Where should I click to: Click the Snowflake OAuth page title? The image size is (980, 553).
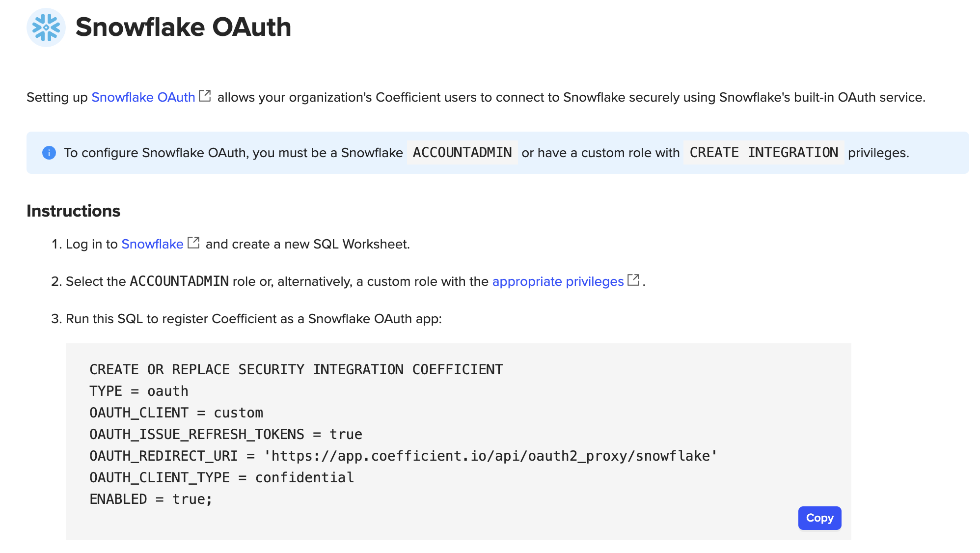coord(183,27)
